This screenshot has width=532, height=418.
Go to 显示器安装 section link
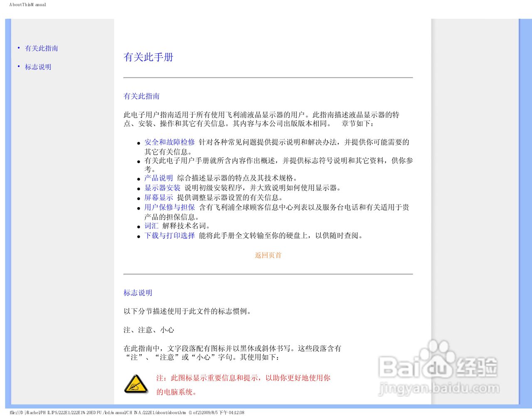pyautogui.click(x=163, y=188)
